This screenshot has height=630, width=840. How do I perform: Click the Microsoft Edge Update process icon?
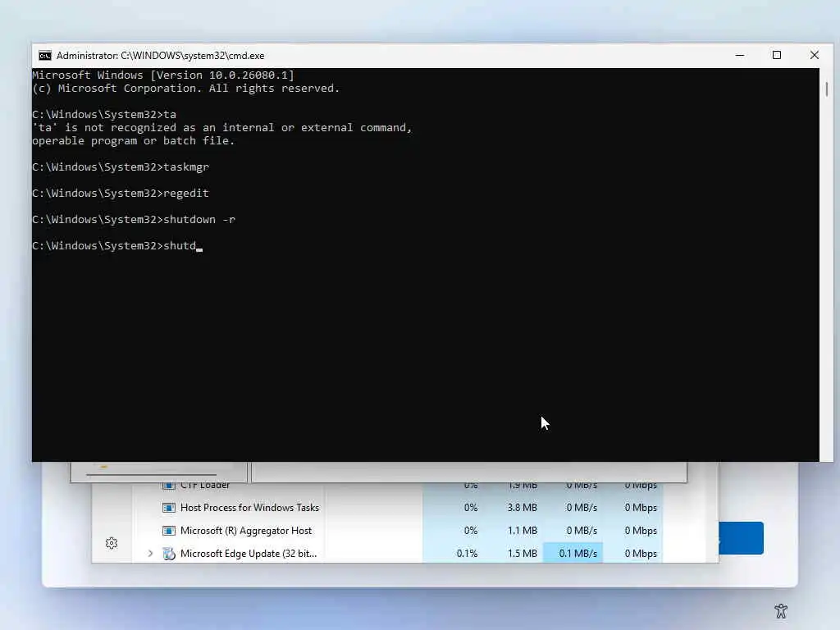click(169, 554)
